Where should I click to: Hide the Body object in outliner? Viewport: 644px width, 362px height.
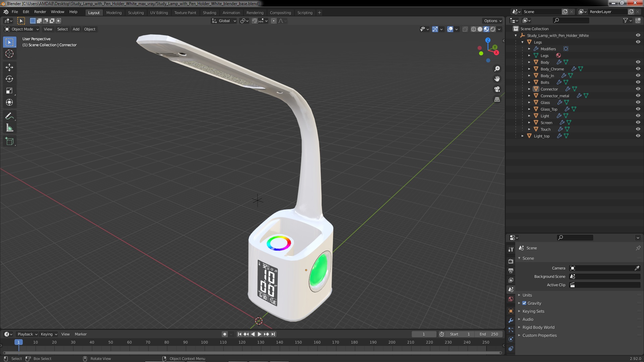(x=638, y=62)
